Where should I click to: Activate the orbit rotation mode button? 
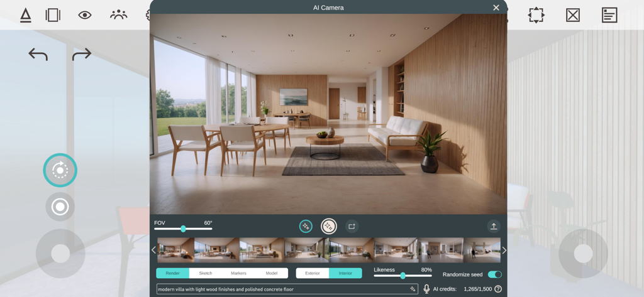click(x=60, y=170)
